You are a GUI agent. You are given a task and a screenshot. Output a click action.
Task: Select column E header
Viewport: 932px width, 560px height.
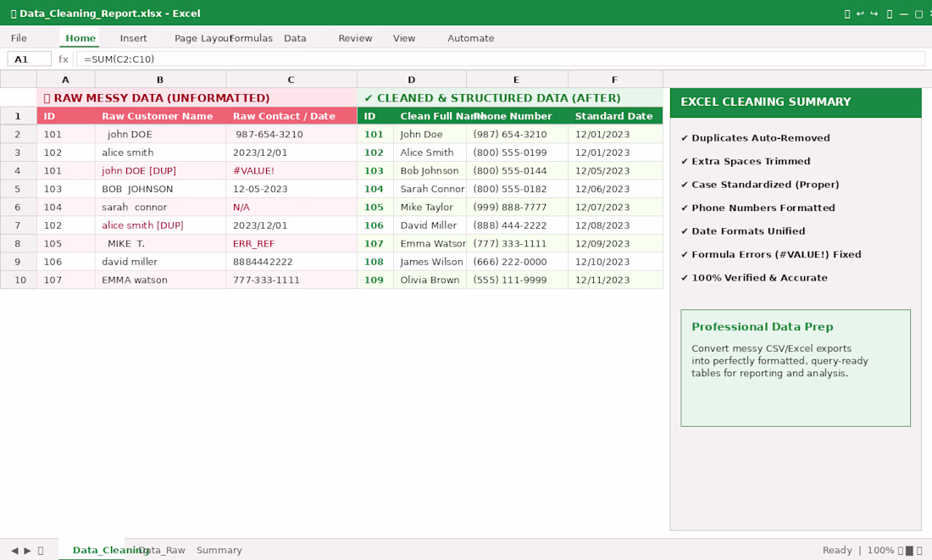point(517,80)
